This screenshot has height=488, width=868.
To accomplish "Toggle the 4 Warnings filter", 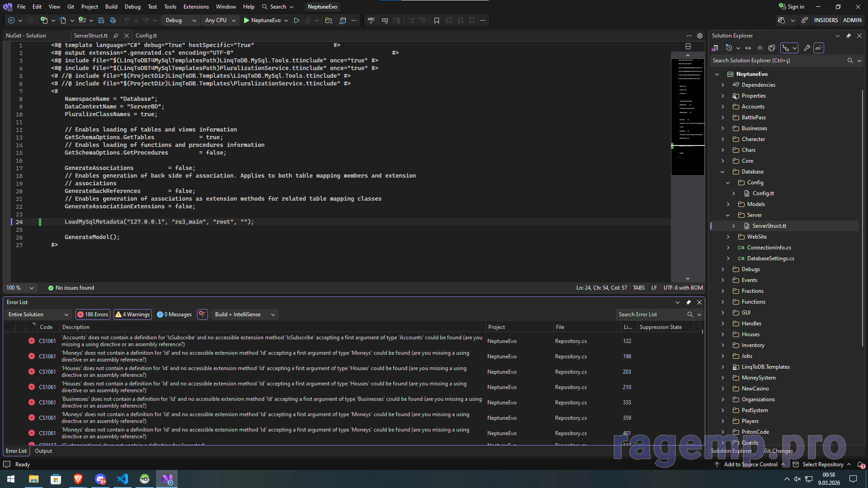I will point(132,314).
